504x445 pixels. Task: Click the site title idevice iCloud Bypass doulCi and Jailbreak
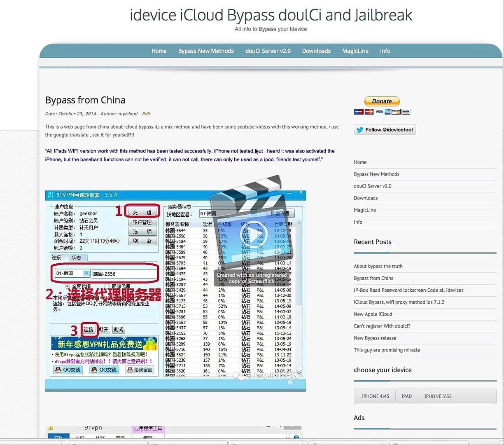pos(271,15)
